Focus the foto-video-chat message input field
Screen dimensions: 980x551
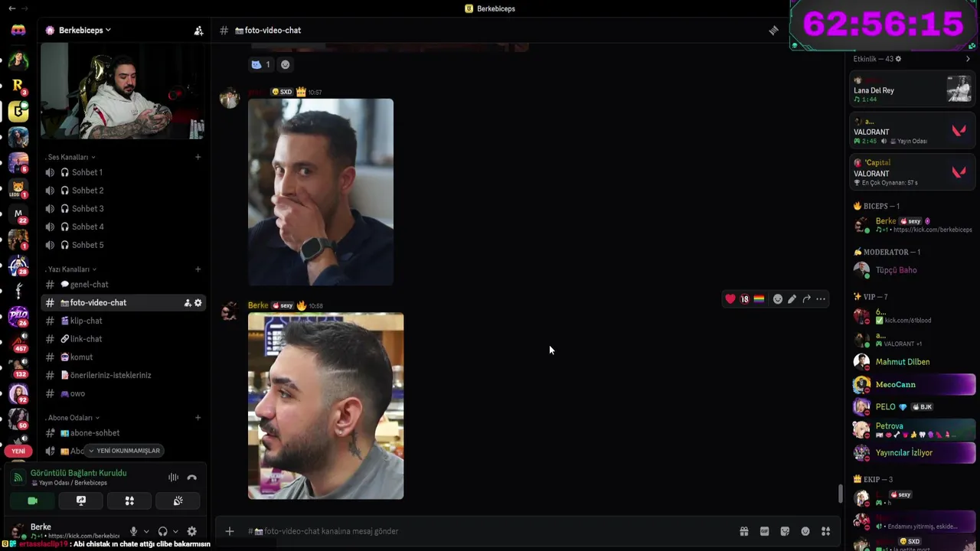[x=490, y=531]
